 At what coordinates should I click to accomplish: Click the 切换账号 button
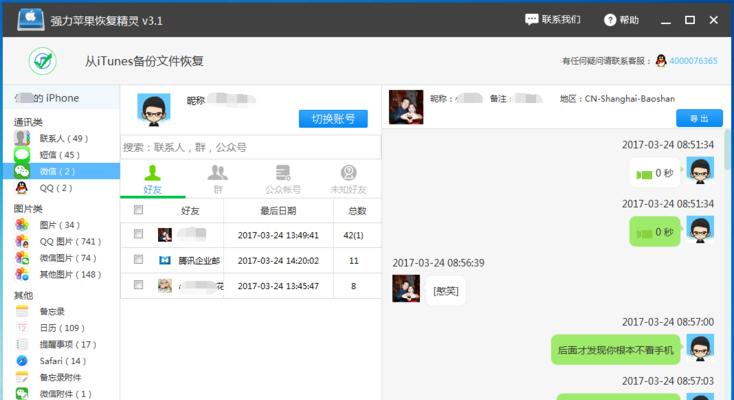pos(333,119)
